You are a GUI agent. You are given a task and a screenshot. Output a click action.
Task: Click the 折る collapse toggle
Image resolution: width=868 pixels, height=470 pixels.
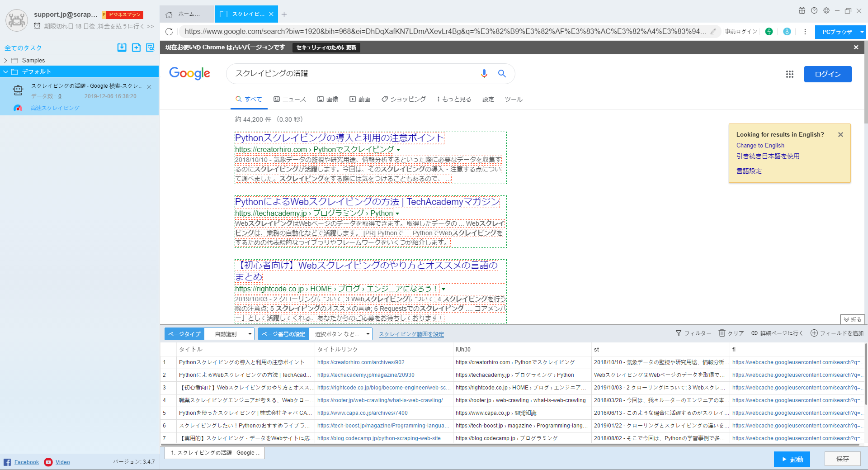pyautogui.click(x=852, y=319)
